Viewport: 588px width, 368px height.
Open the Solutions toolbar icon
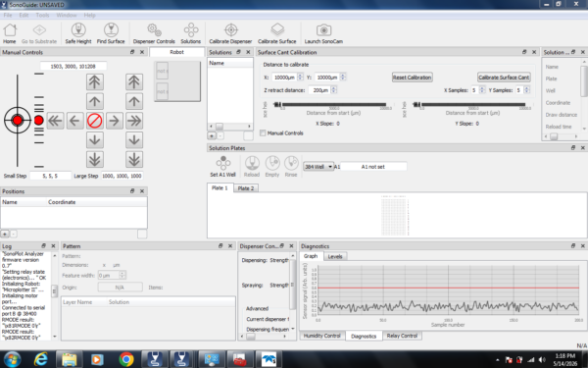point(190,33)
